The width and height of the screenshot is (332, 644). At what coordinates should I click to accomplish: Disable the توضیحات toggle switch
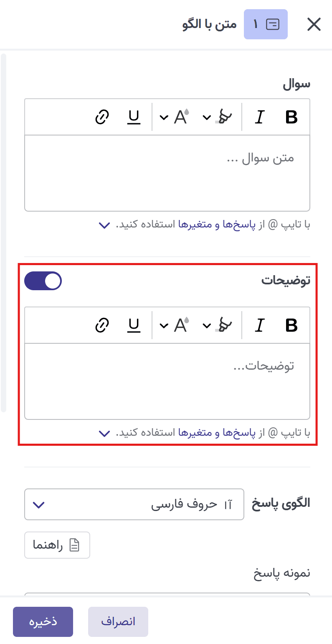(x=43, y=281)
